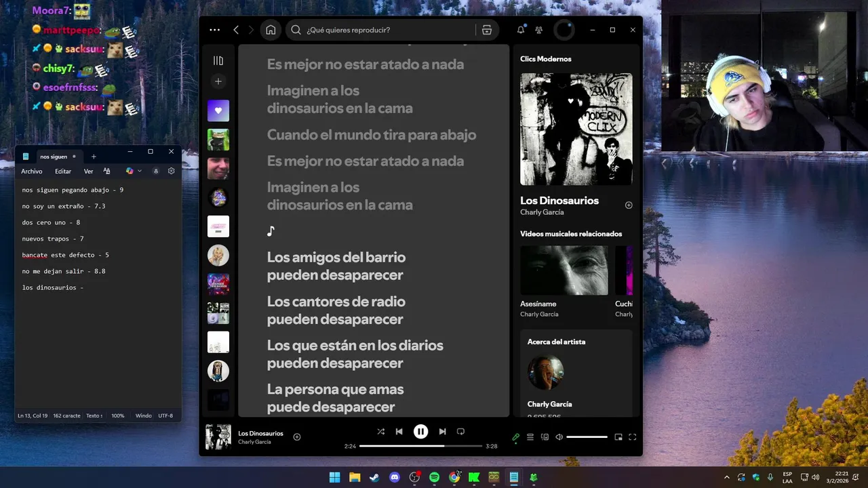Viewport: 868px width, 488px height.
Task: Seek in the song progress bar
Action: pos(420,446)
